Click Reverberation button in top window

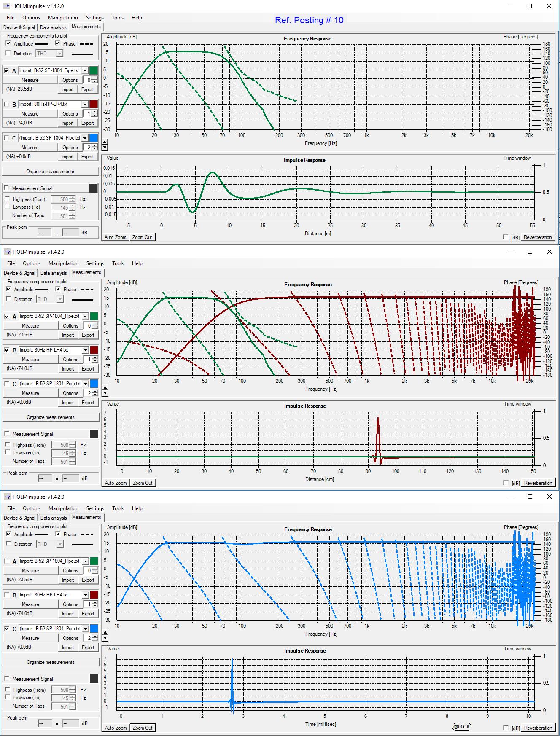[x=538, y=237]
